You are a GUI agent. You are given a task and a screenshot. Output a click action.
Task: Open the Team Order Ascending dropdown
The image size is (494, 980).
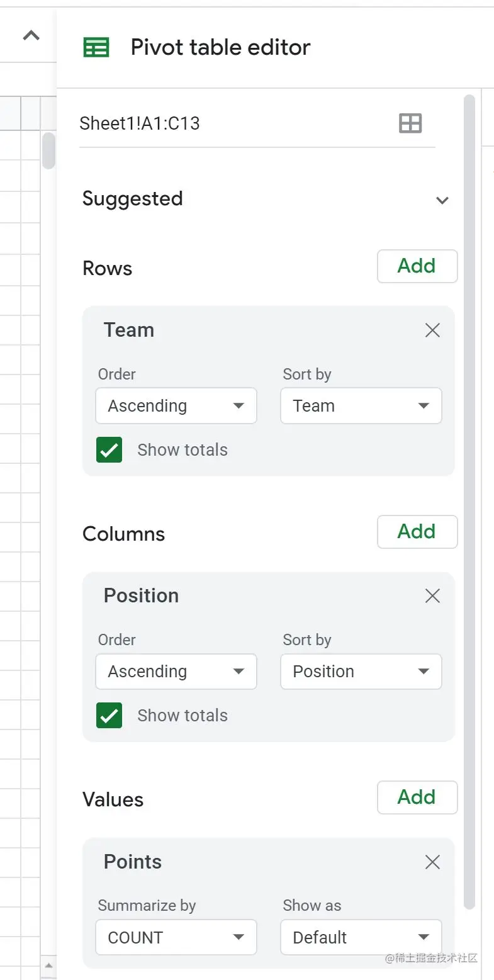coord(176,406)
